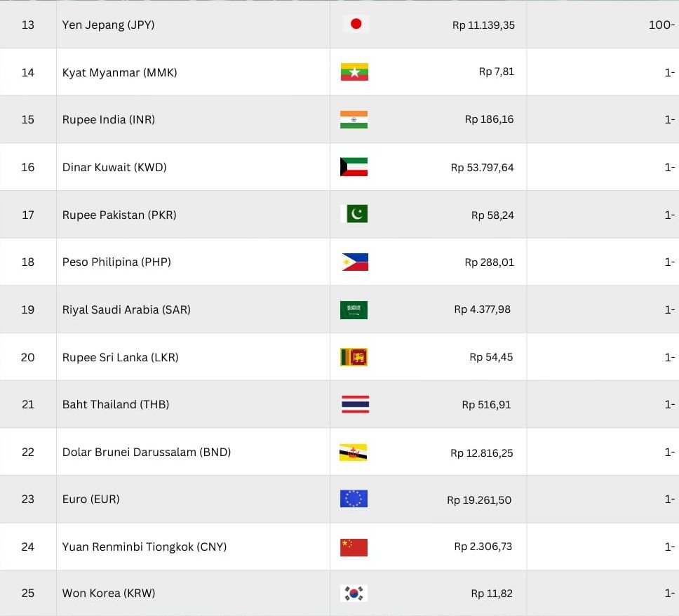
Task: Click Yuan Renminbi Tiongkok (CNY) text
Action: click(x=144, y=547)
